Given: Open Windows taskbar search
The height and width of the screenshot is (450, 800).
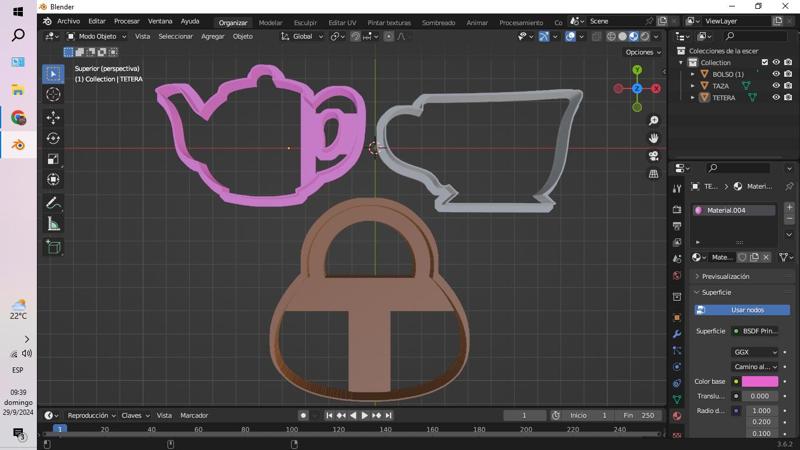Looking at the screenshot, I should tap(18, 35).
